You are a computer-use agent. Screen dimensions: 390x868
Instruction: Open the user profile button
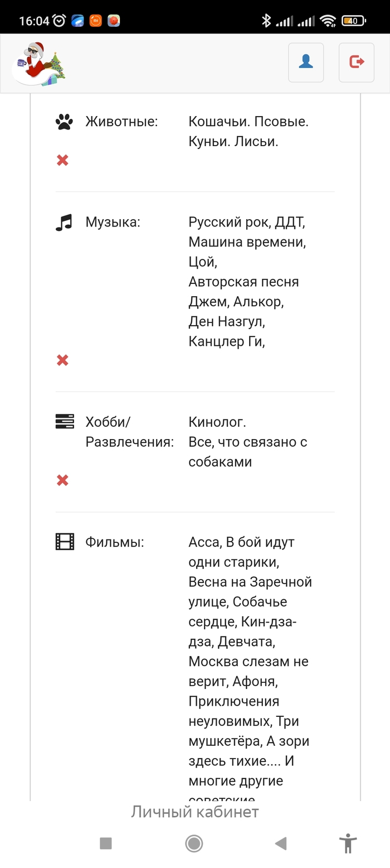click(x=306, y=62)
